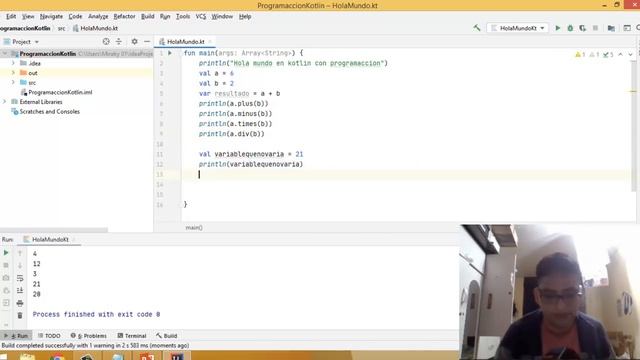Click the camera dump threads icon
The width and height of the screenshot is (640, 360).
(x=6, y=278)
